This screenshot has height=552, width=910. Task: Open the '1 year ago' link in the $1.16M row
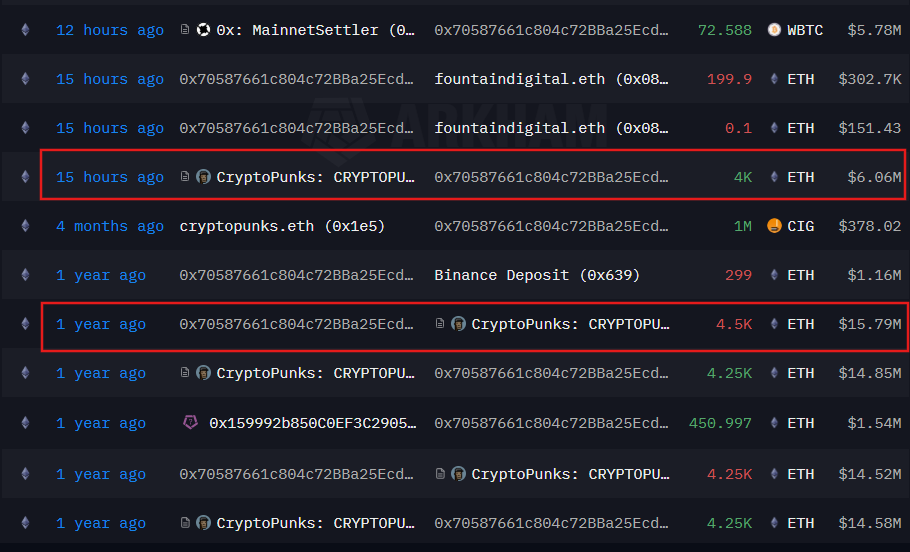(101, 276)
